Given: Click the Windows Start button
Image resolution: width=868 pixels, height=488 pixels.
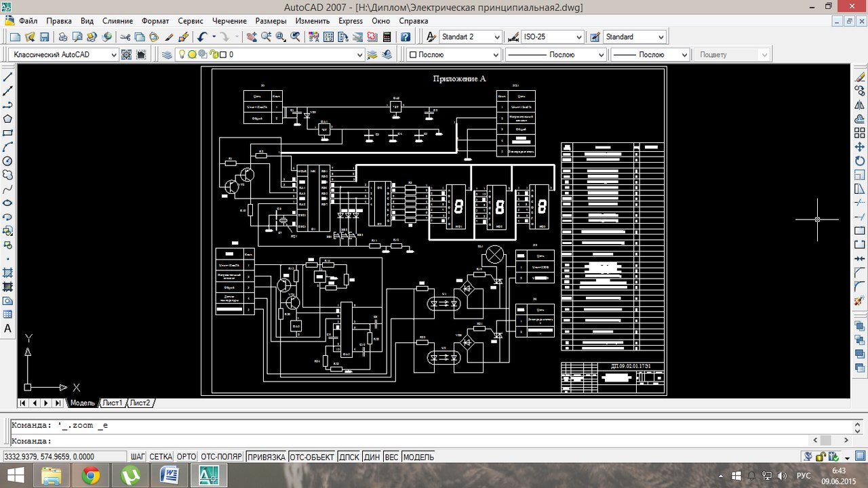Looking at the screenshot, I should pyautogui.click(x=14, y=476).
